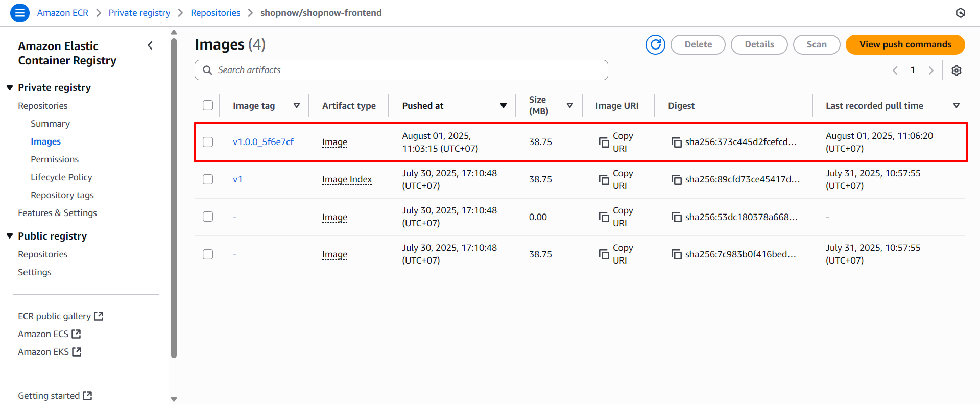The width and height of the screenshot is (980, 404).
Task: Check the v1.0.0_5f6e7cf image row checkbox
Action: pos(208,142)
